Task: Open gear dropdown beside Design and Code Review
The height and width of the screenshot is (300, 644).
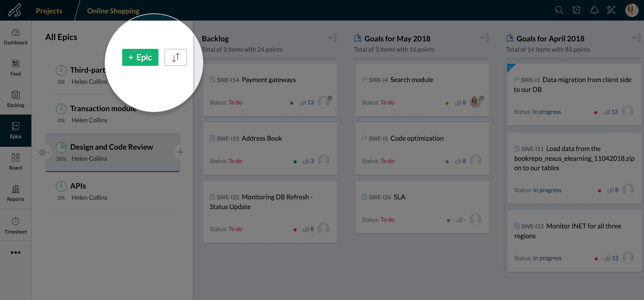Action: tap(44, 152)
